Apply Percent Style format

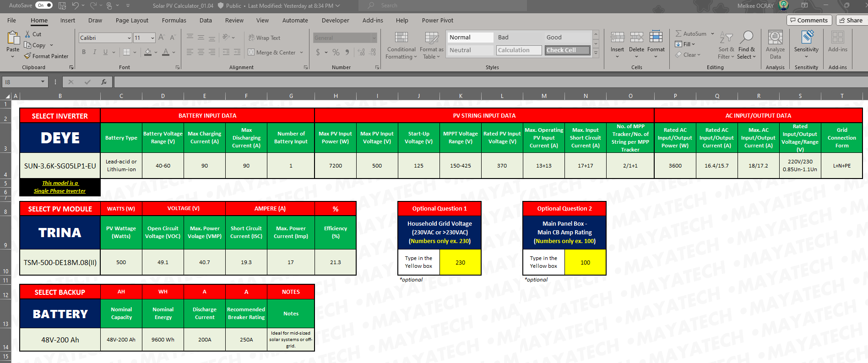[x=336, y=52]
